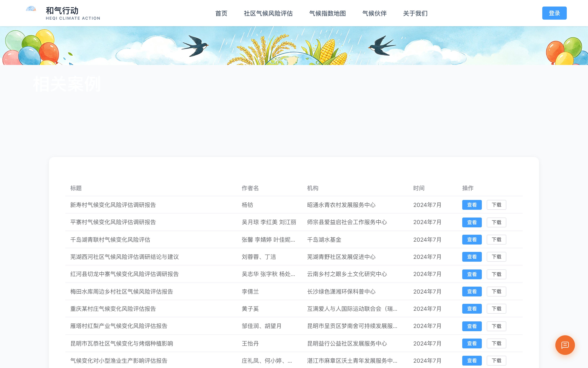View 昆明市瓦恭社区气候变化与烤烟种植影响
Image resolution: width=588 pixels, height=368 pixels.
coord(472,343)
